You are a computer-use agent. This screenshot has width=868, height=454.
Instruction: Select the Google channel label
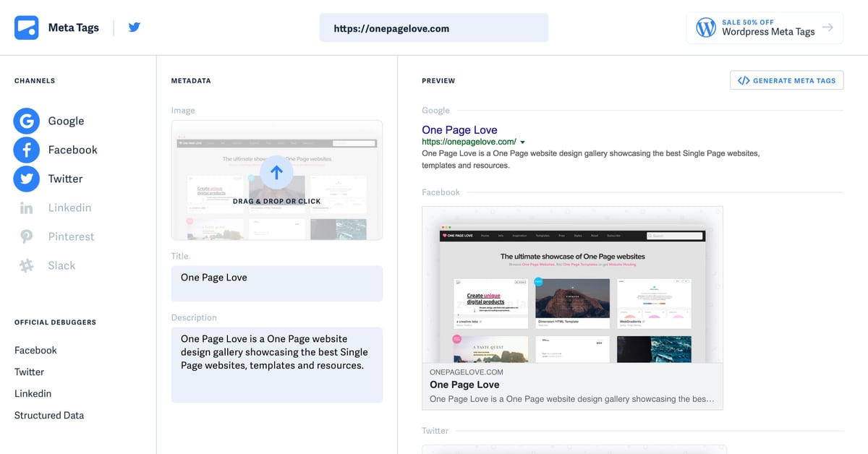(x=66, y=121)
